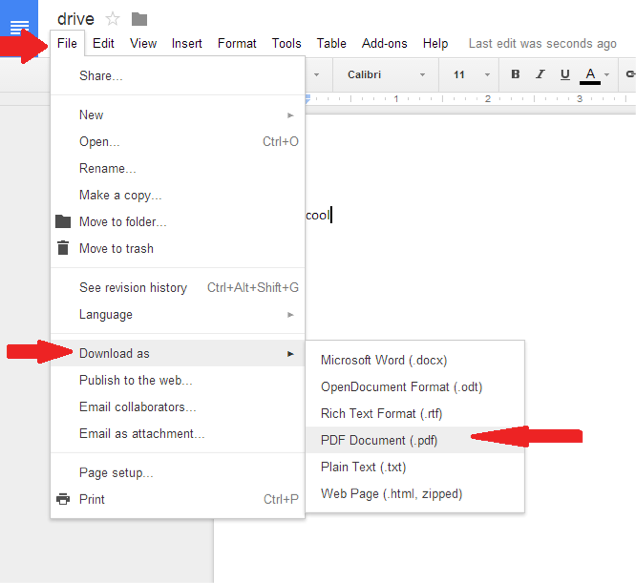Open the font size 11 dropdown
This screenshot has width=636, height=583.
point(471,75)
